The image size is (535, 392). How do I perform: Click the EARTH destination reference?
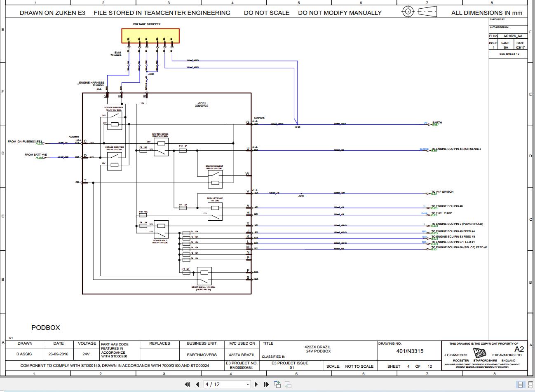coord(436,122)
